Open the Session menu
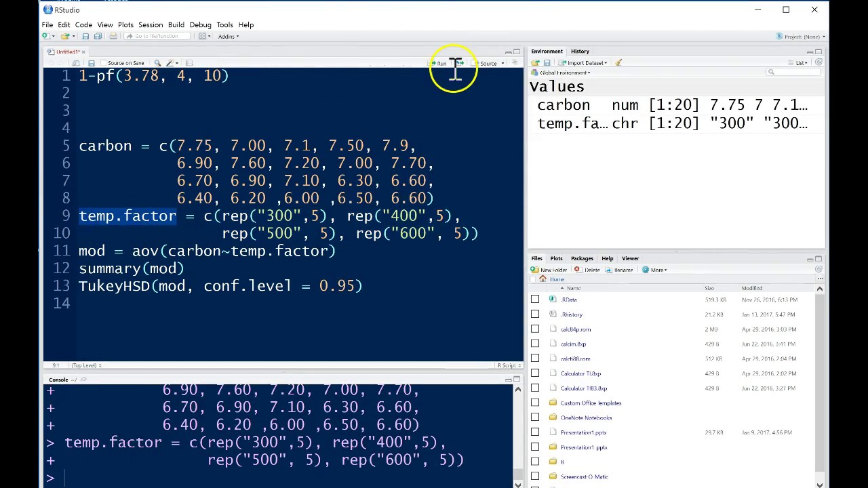868x488 pixels. [151, 25]
